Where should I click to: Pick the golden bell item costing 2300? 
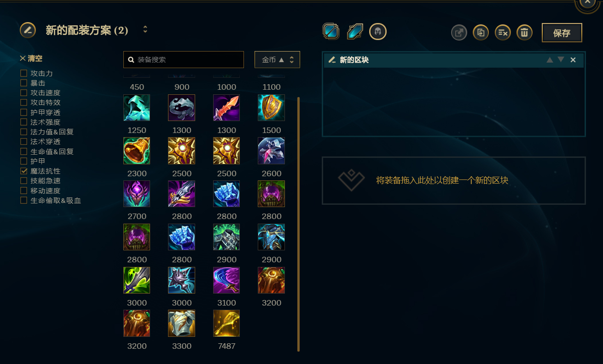pyautogui.click(x=137, y=150)
